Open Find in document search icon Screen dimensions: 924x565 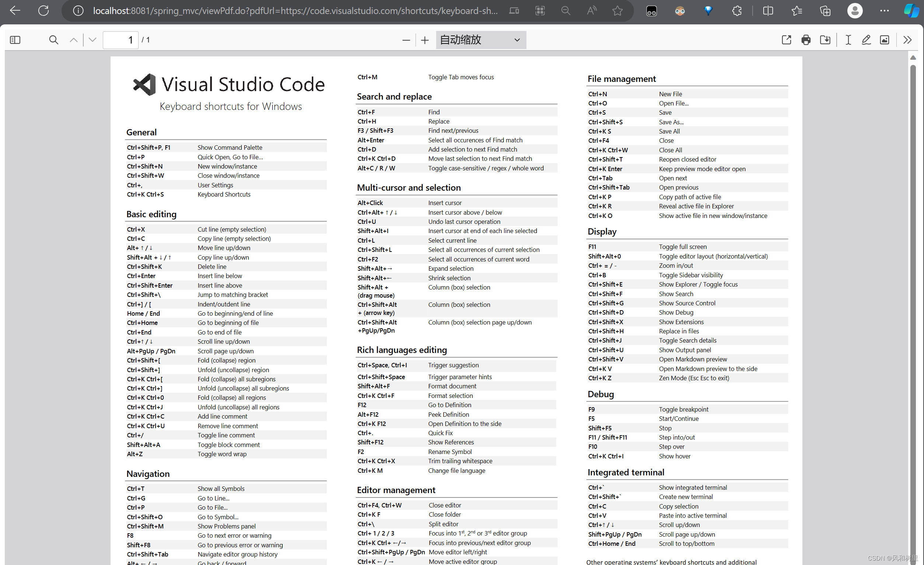(x=53, y=40)
